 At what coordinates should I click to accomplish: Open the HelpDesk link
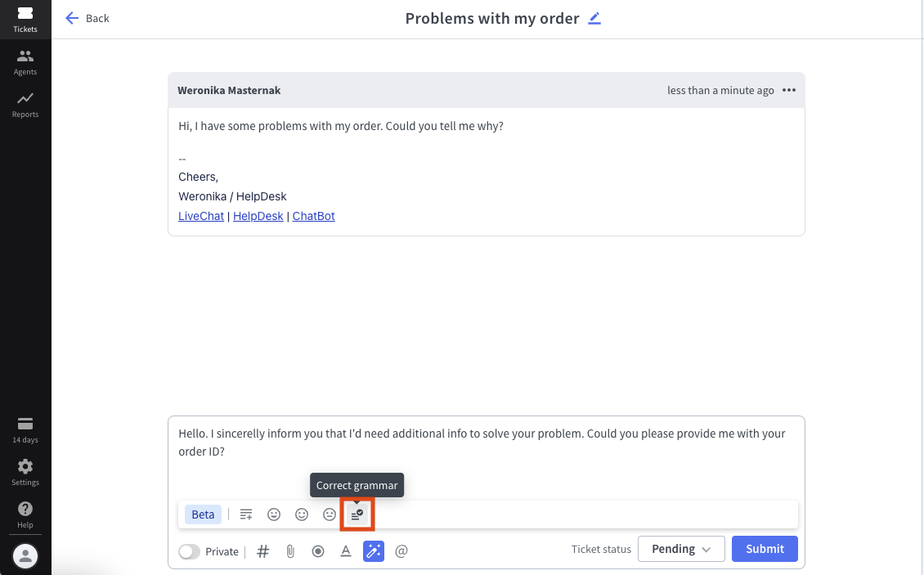[x=258, y=216]
